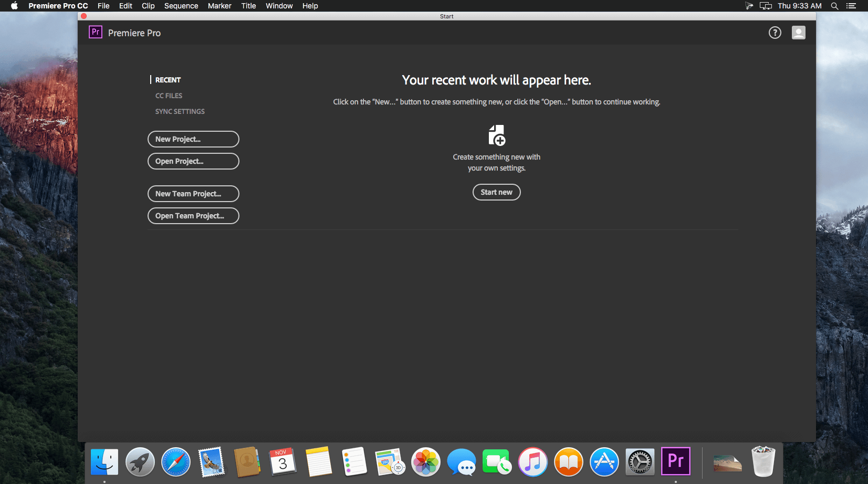Open the Trash in the Dock
Viewport: 868px width, 484px height.
click(x=764, y=461)
